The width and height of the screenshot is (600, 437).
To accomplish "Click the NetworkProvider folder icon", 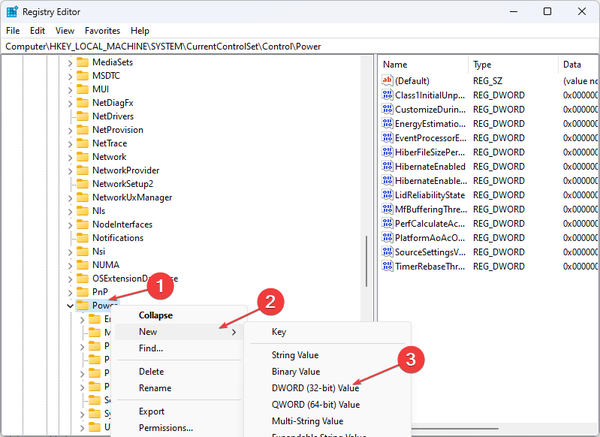I will [x=83, y=170].
